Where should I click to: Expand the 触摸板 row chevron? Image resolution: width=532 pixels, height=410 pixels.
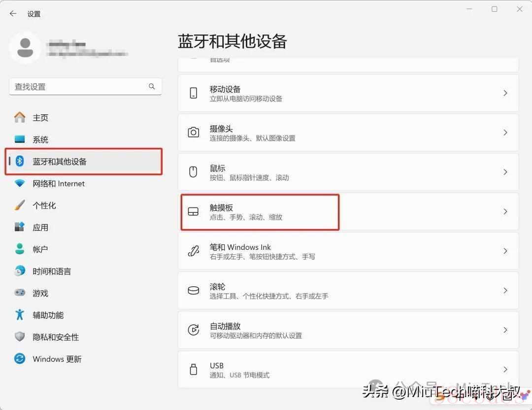click(x=505, y=211)
